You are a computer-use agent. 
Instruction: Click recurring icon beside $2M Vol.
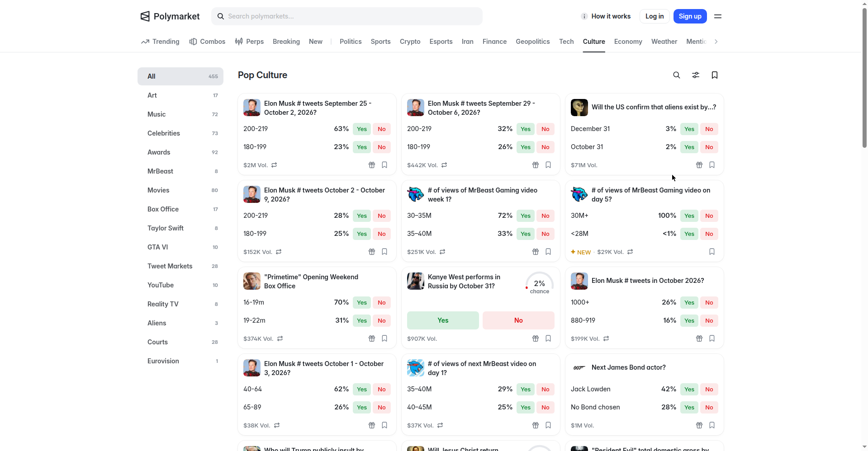point(274,165)
